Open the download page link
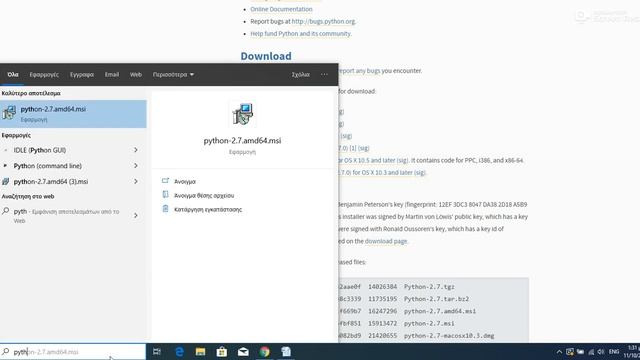Viewport: 640px width, 360px height. 386,241
